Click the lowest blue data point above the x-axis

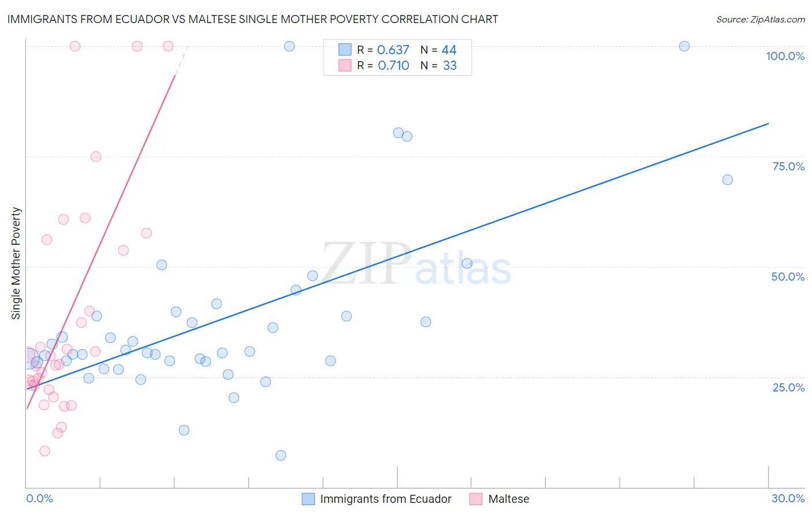click(281, 456)
